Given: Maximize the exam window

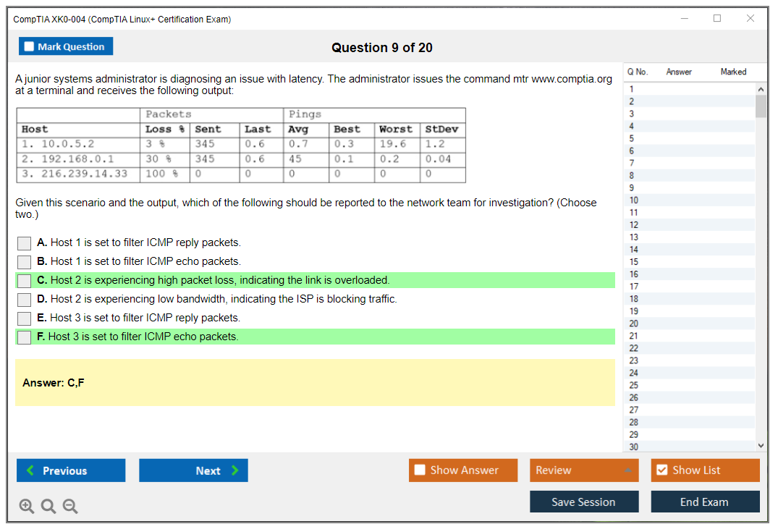Looking at the screenshot, I should pos(717,19).
